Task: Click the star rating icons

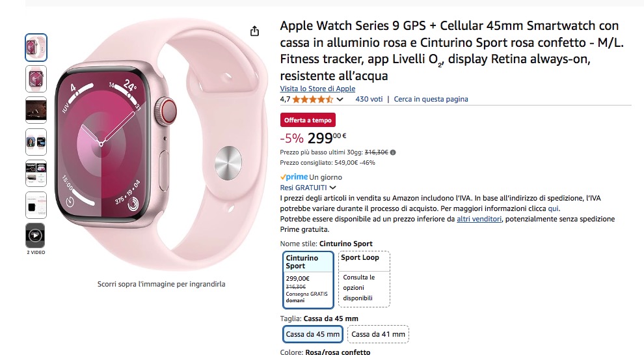Action: point(313,100)
